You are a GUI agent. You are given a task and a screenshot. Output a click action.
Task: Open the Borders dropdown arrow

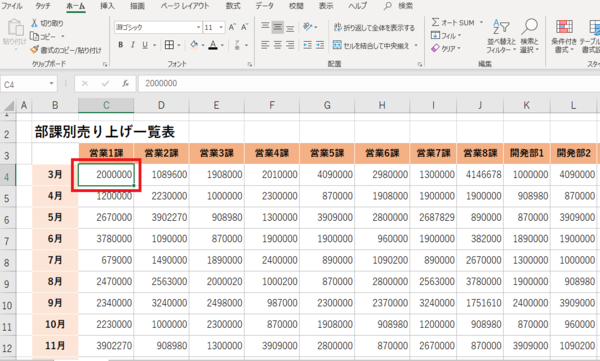click(179, 46)
